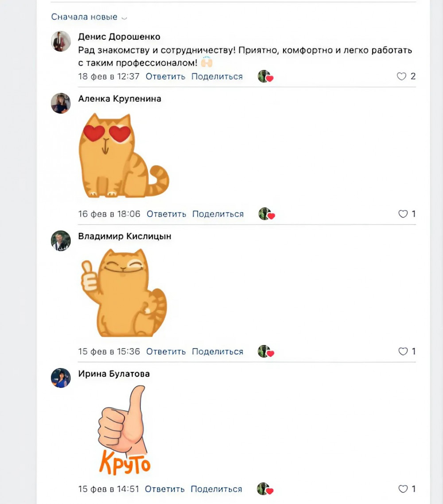Click the 'Круто' thumbs-up sticker
Image resolution: width=443 pixels, height=504 pixels.
coord(124,430)
